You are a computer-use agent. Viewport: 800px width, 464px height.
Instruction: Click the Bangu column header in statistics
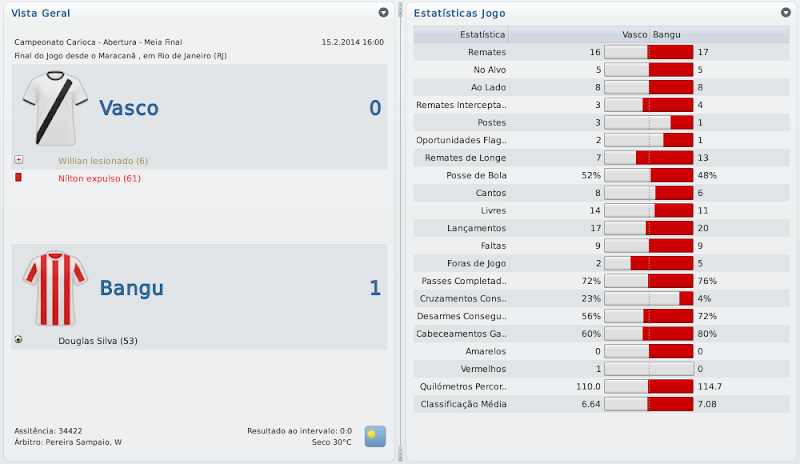pos(667,34)
